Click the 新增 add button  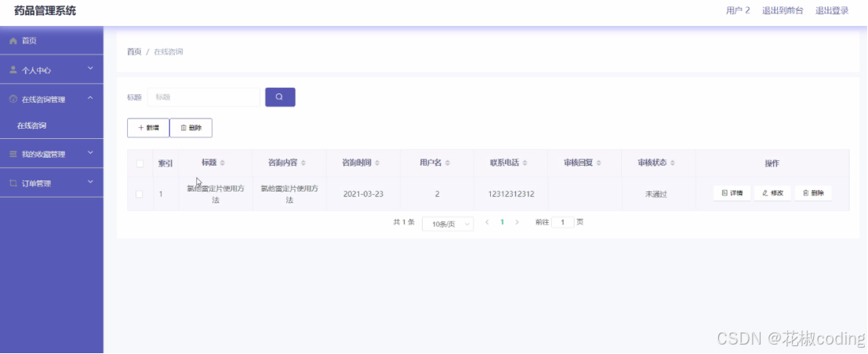148,128
